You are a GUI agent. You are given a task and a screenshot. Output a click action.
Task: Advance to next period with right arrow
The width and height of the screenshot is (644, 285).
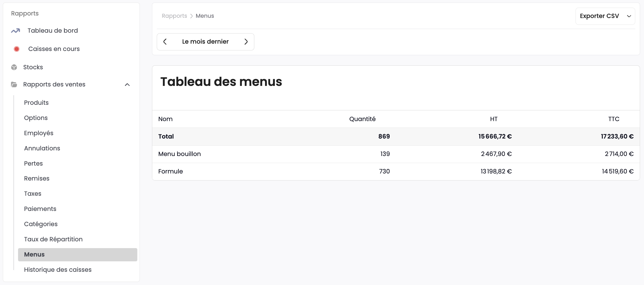coord(246,42)
